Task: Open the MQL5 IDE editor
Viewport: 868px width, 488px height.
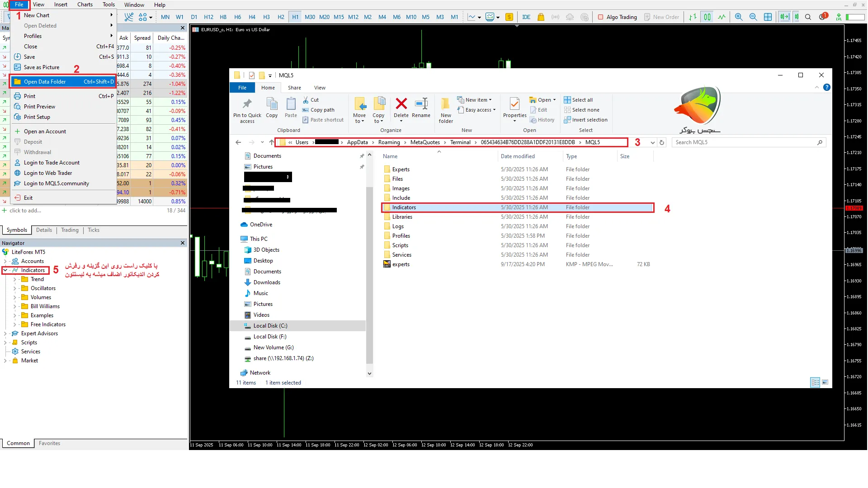Action: click(526, 17)
